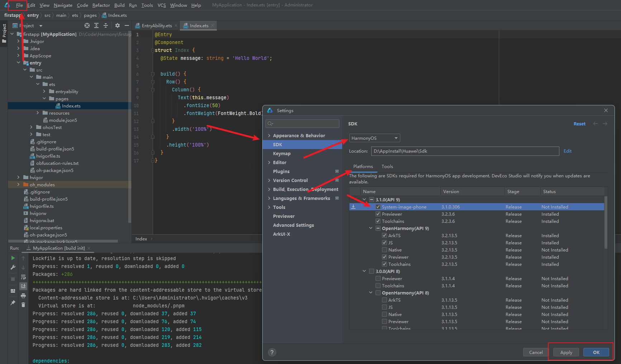The height and width of the screenshot is (364, 621).
Task: Switch to the Tools tab in SDK settings
Action: coord(387,166)
